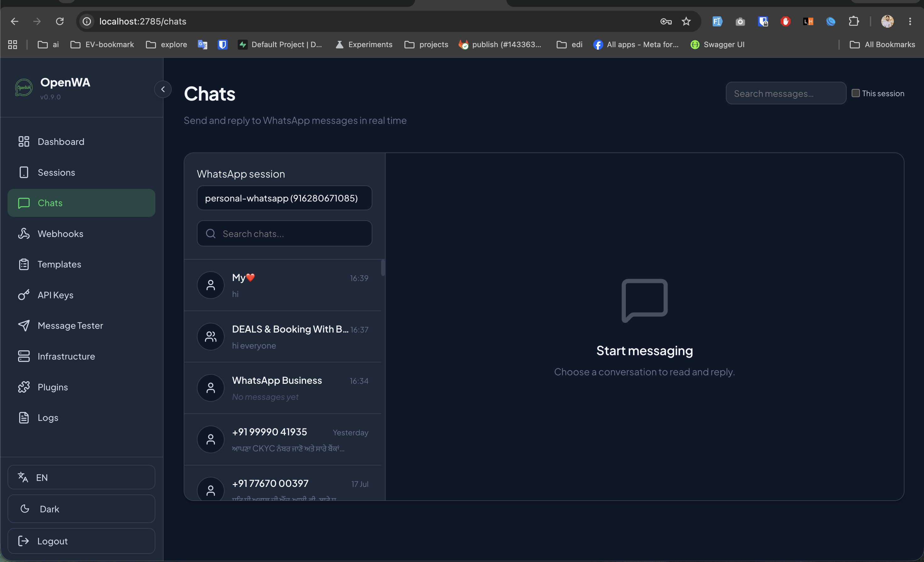924x562 pixels.
Task: Click the Bitwarden shield bookmark icon
Action: pyautogui.click(x=223, y=45)
